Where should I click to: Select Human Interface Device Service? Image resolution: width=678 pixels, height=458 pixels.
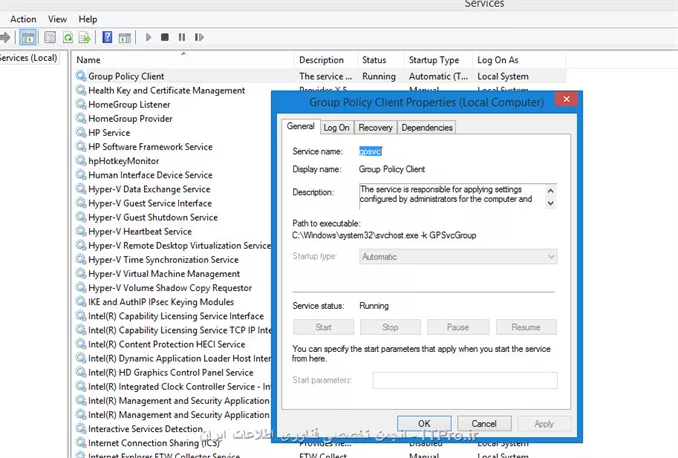coord(150,175)
